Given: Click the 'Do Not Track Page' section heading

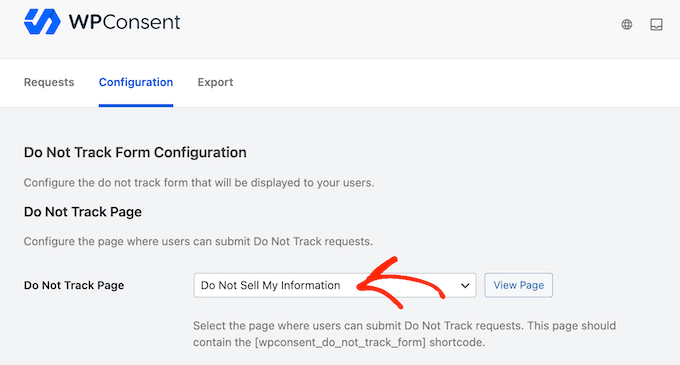Looking at the screenshot, I should click(x=82, y=212).
